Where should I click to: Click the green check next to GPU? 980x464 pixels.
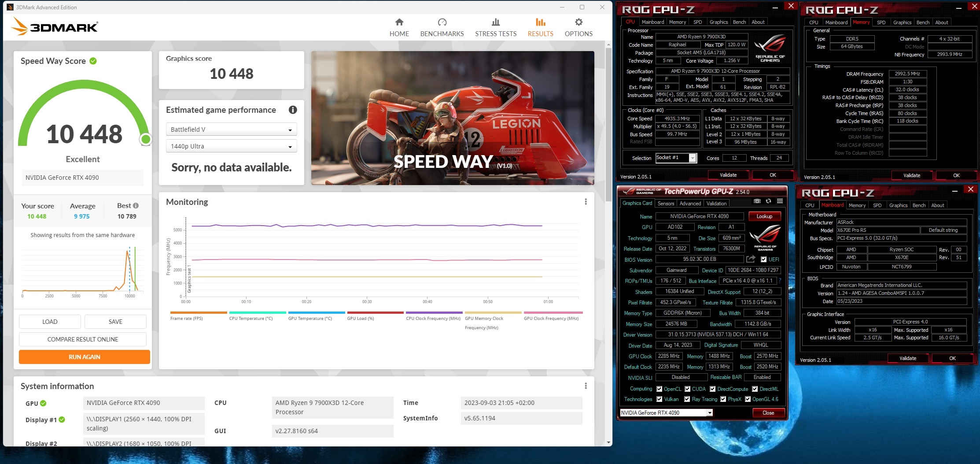coord(43,403)
